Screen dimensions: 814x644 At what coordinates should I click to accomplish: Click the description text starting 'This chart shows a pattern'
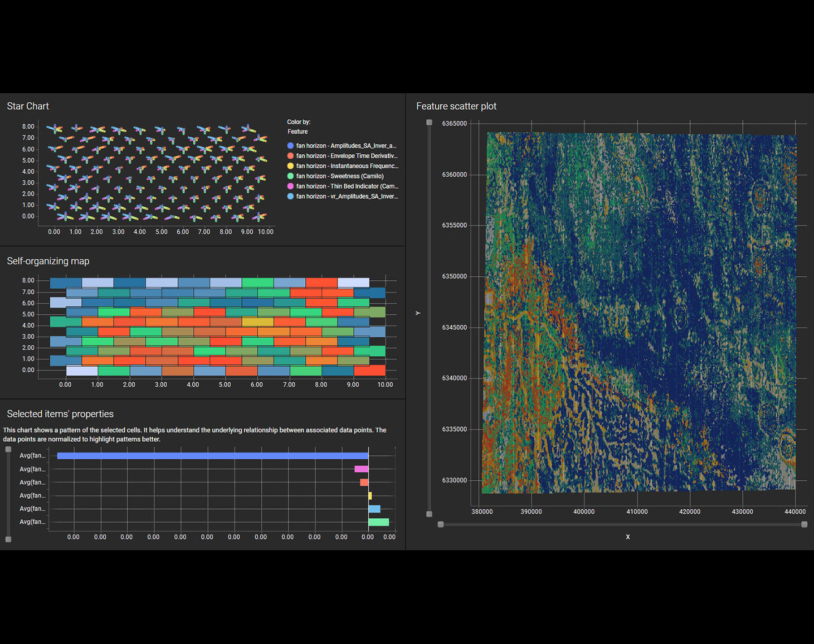pyautogui.click(x=195, y=435)
